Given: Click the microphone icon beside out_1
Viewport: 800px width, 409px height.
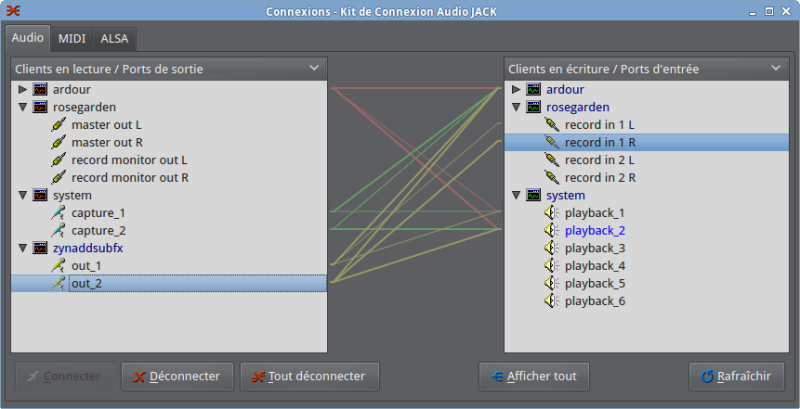Looking at the screenshot, I should coord(59,266).
